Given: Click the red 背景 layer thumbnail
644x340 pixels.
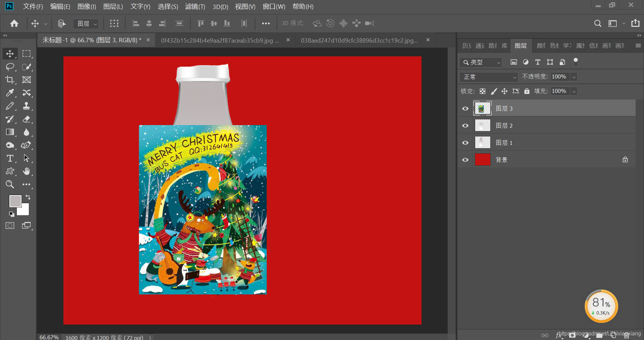Looking at the screenshot, I should pyautogui.click(x=482, y=160).
